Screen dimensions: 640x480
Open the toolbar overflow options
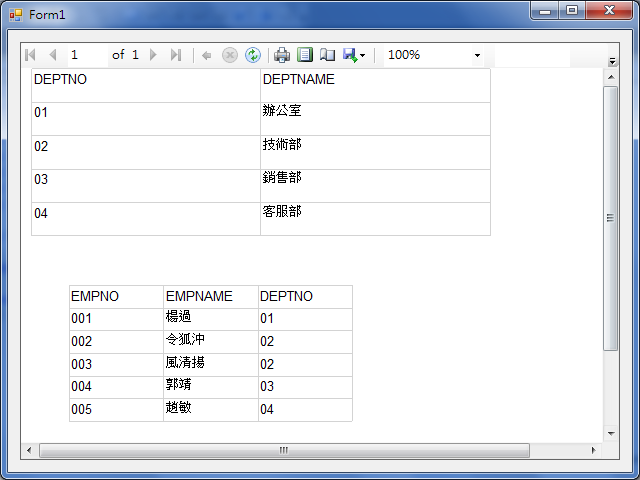[x=612, y=61]
